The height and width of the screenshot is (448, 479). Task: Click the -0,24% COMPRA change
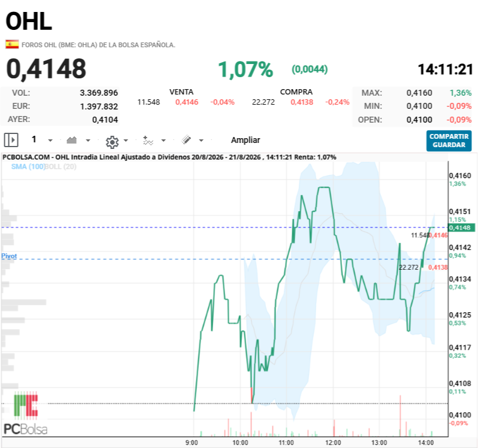tap(337, 102)
